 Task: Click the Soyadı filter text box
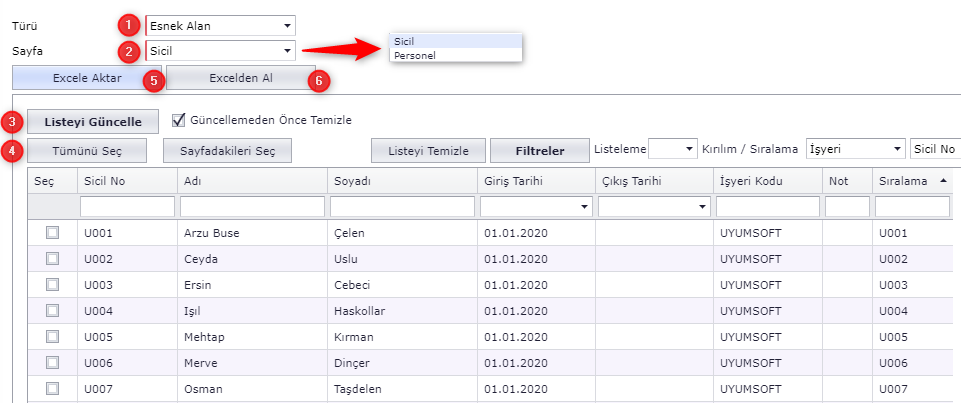coord(401,207)
